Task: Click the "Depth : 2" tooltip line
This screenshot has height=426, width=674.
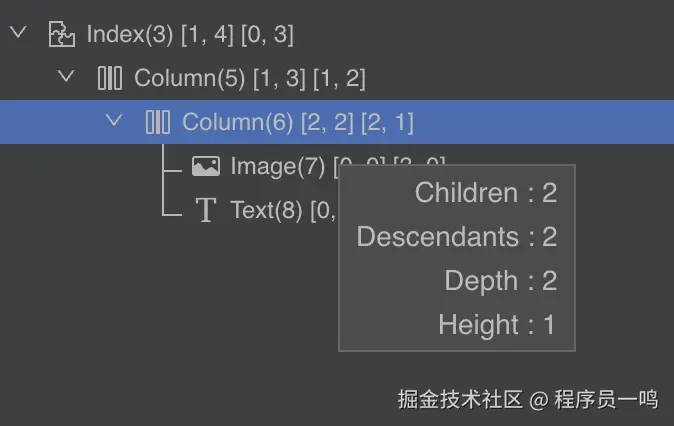Action: pos(500,281)
